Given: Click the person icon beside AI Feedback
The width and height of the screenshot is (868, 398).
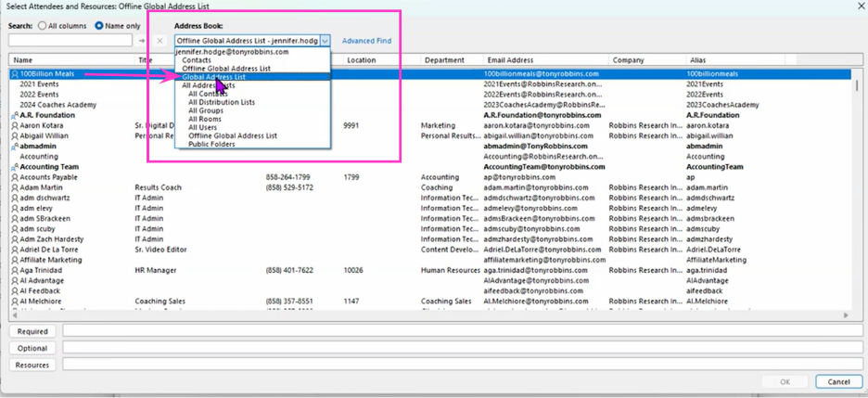Looking at the screenshot, I should click(x=15, y=290).
